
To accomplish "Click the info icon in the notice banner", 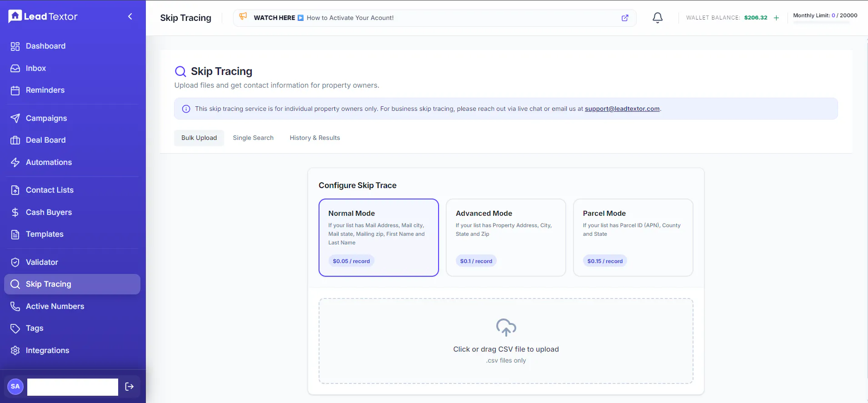I will tap(186, 109).
